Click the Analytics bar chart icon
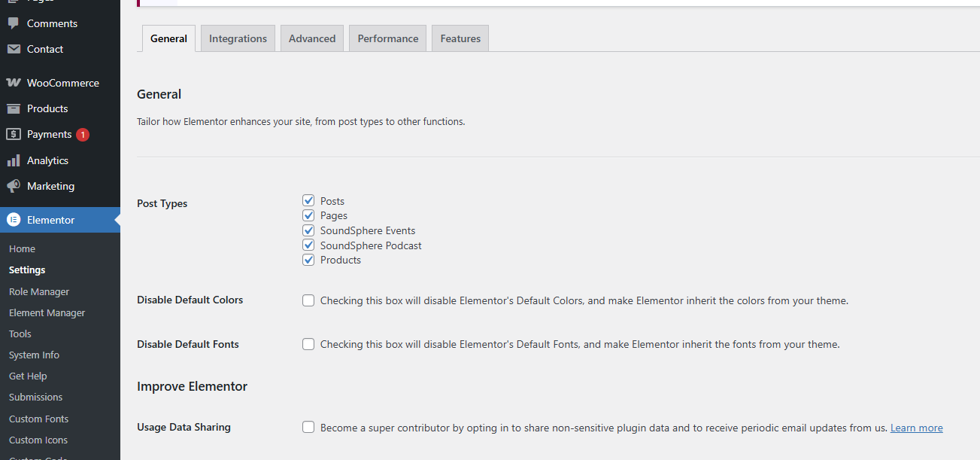The height and width of the screenshot is (460, 980). click(14, 160)
